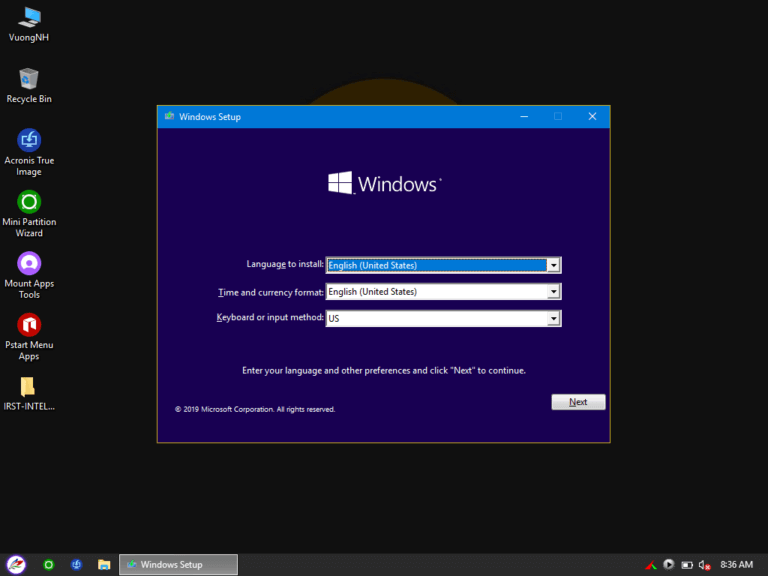Click the play-button icon in system tray
Screen dimensions: 768x576
[x=669, y=565]
